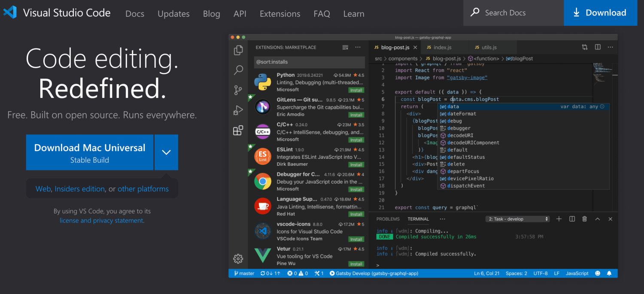The image size is (644, 294).
Task: Kill terminal with the trash icon
Action: 584,219
